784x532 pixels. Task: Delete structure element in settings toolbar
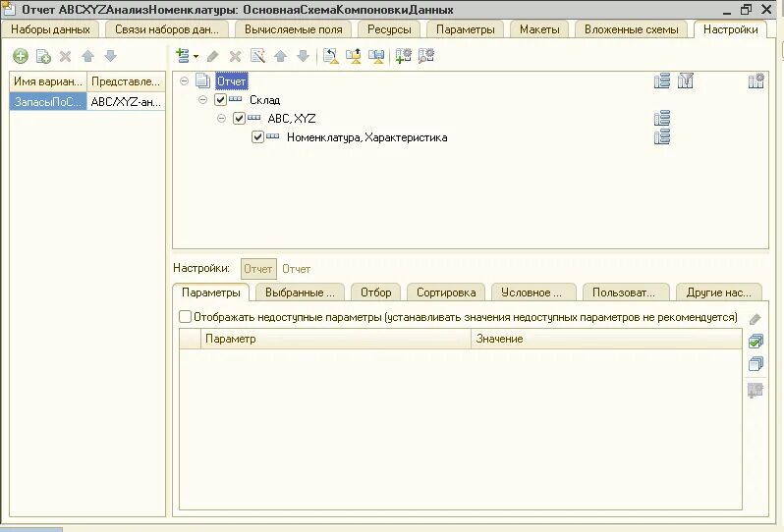pyautogui.click(x=235, y=56)
